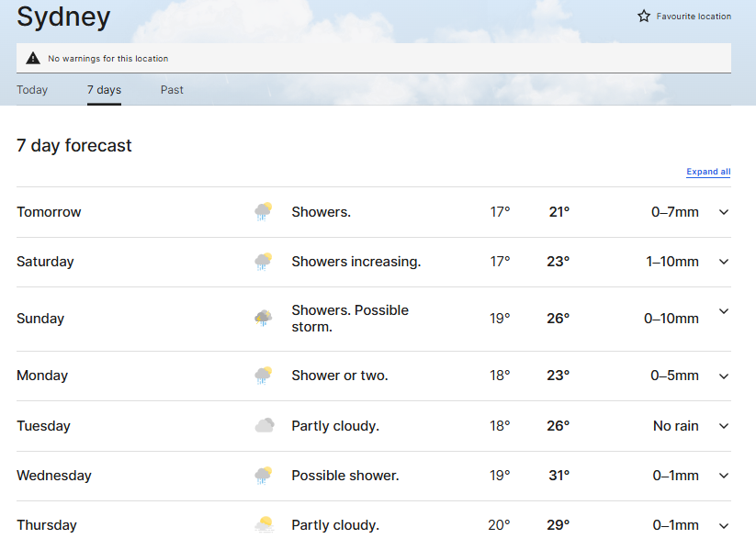Click the Favourite location star icon
The image size is (756, 550).
coord(644,17)
